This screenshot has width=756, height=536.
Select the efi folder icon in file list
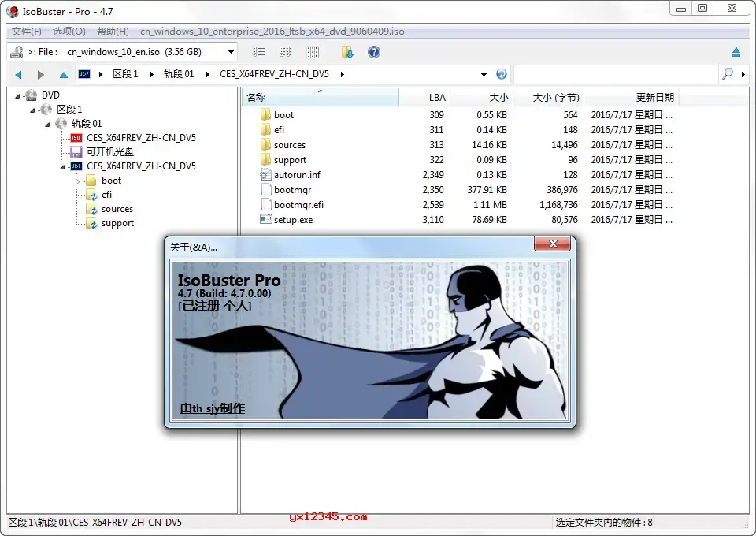tap(265, 129)
